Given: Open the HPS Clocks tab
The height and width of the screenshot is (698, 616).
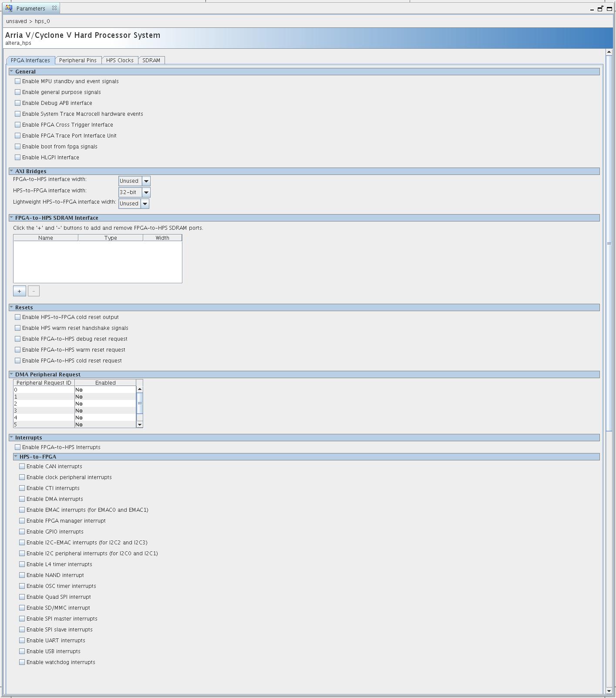Looking at the screenshot, I should [x=120, y=60].
